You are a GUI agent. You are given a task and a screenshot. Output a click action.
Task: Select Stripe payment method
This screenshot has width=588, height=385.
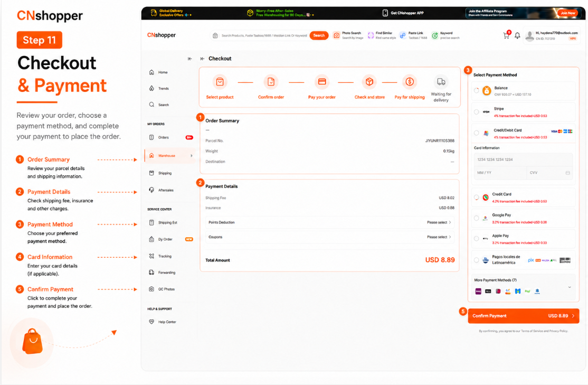coord(476,112)
